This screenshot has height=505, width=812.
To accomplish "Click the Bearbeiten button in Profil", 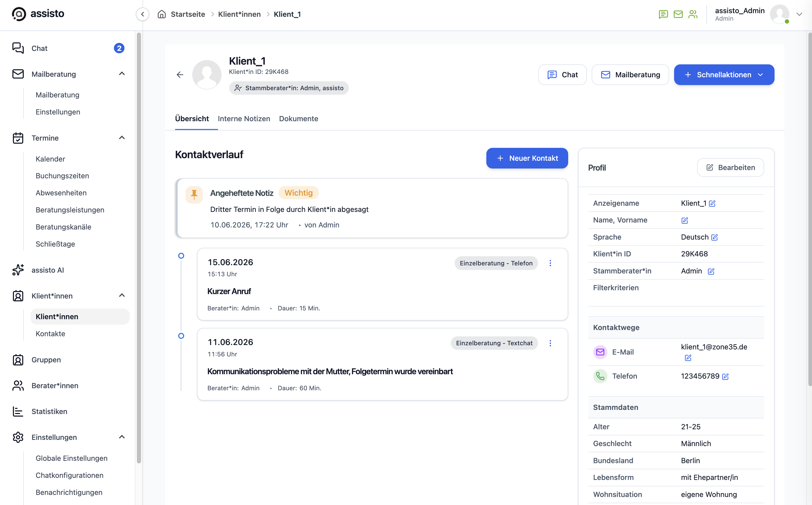I will [x=730, y=168].
